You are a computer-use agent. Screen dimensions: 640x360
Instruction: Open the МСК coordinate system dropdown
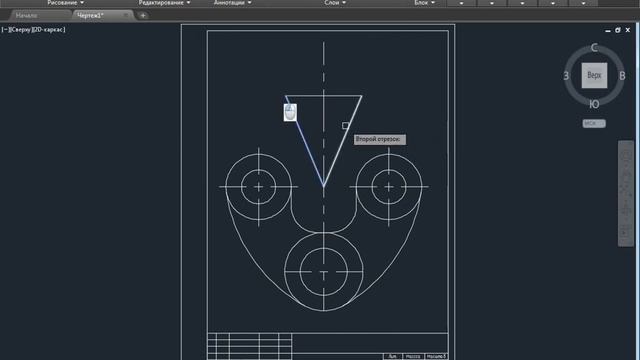pos(594,123)
